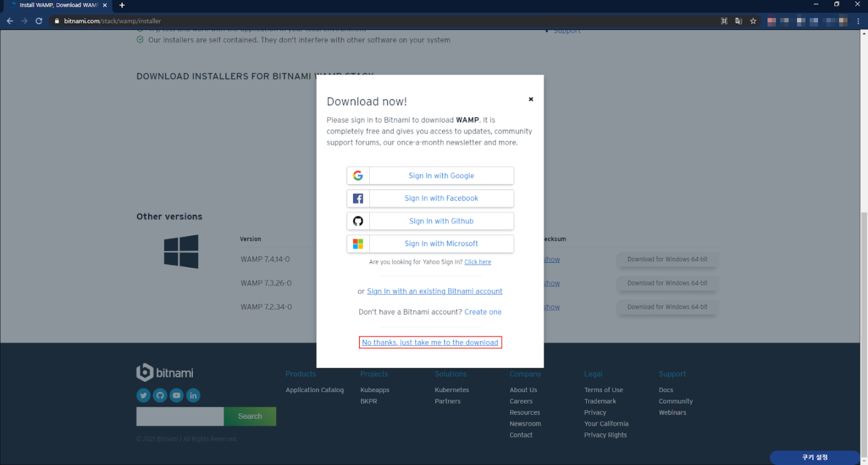Image resolution: width=868 pixels, height=465 pixels.
Task: Open the translate page icon
Action: click(739, 21)
